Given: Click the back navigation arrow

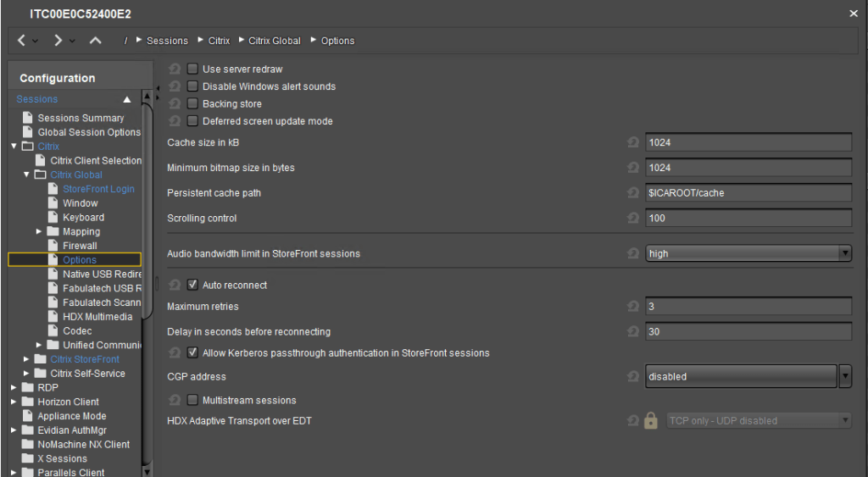Looking at the screenshot, I should (x=22, y=41).
